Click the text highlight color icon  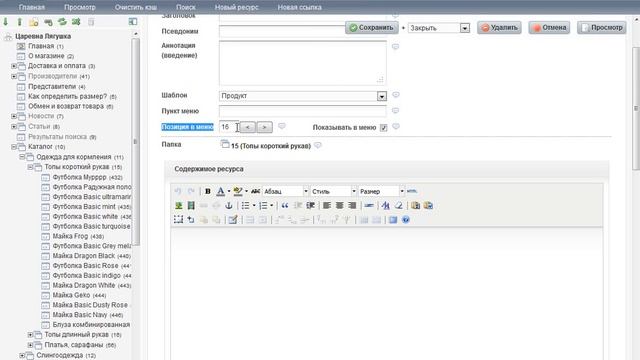(238, 191)
